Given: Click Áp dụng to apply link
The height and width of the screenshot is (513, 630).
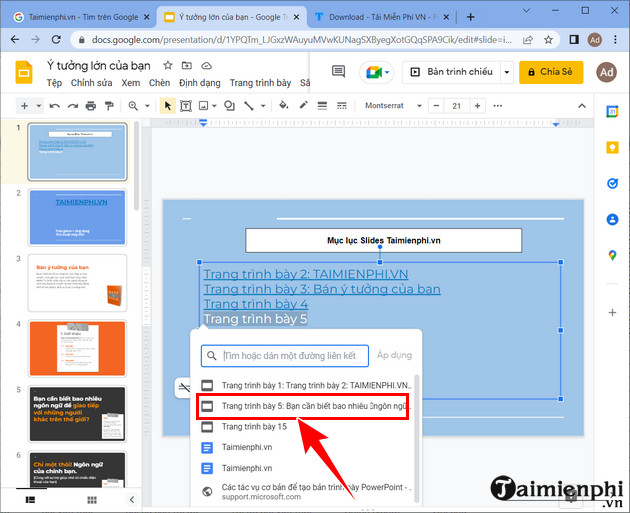Looking at the screenshot, I should (394, 355).
